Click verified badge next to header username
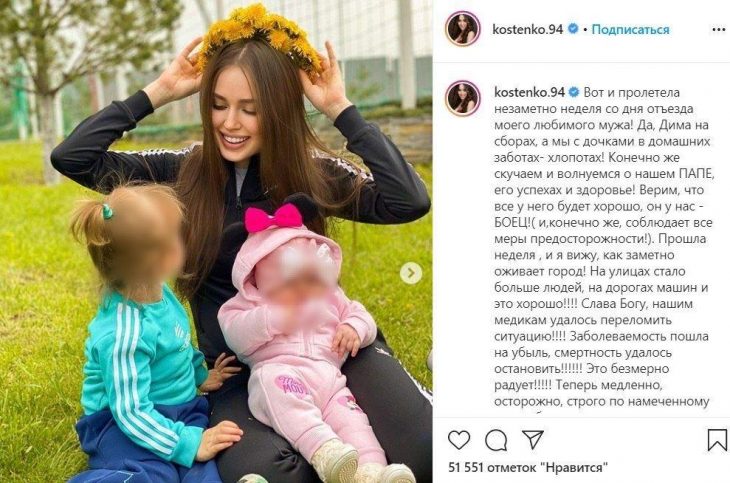The height and width of the screenshot is (483, 730). (x=573, y=29)
